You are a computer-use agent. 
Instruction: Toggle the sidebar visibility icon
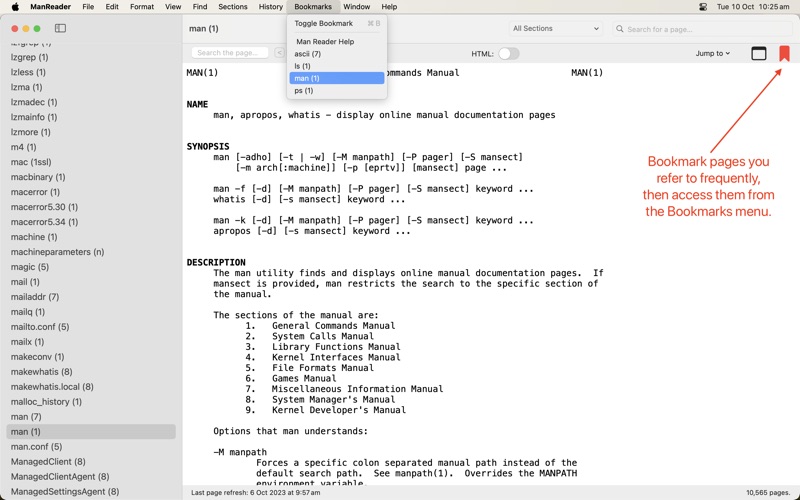tap(60, 28)
